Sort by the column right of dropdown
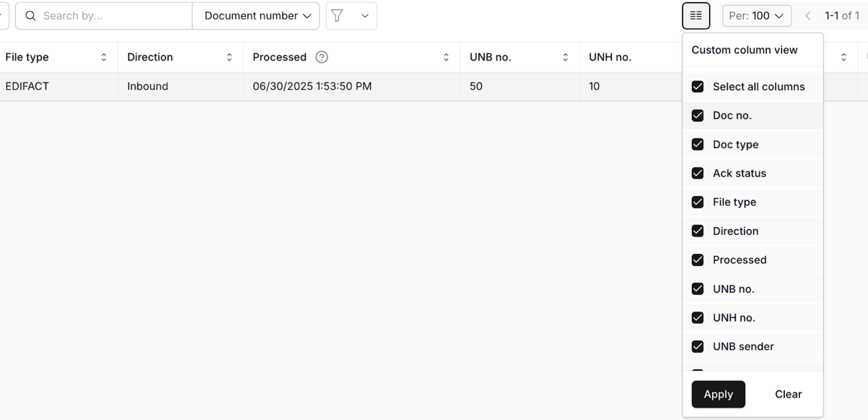868x420 pixels. click(844, 57)
